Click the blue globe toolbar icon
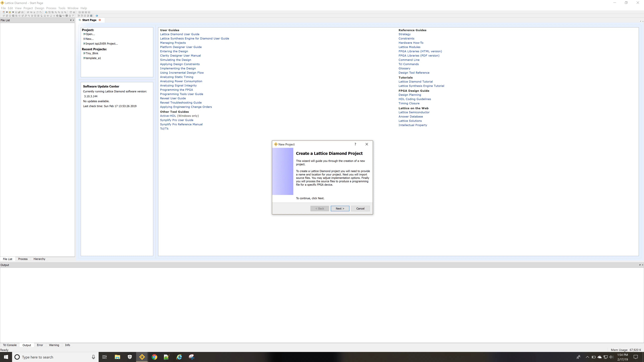Viewport: 644px width, 362px height. (x=97, y=16)
